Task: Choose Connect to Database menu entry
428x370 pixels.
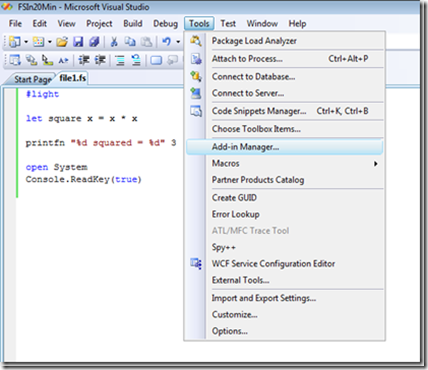Action: [x=285, y=77]
